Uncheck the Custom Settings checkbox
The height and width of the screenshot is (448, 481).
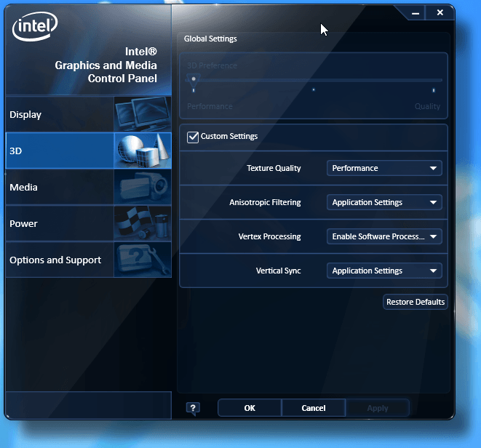(x=193, y=137)
